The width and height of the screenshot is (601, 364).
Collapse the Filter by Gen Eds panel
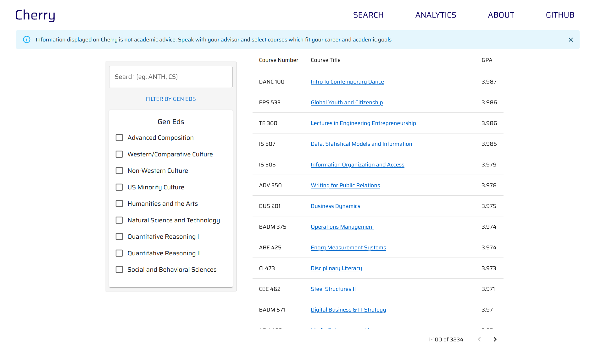coord(170,99)
